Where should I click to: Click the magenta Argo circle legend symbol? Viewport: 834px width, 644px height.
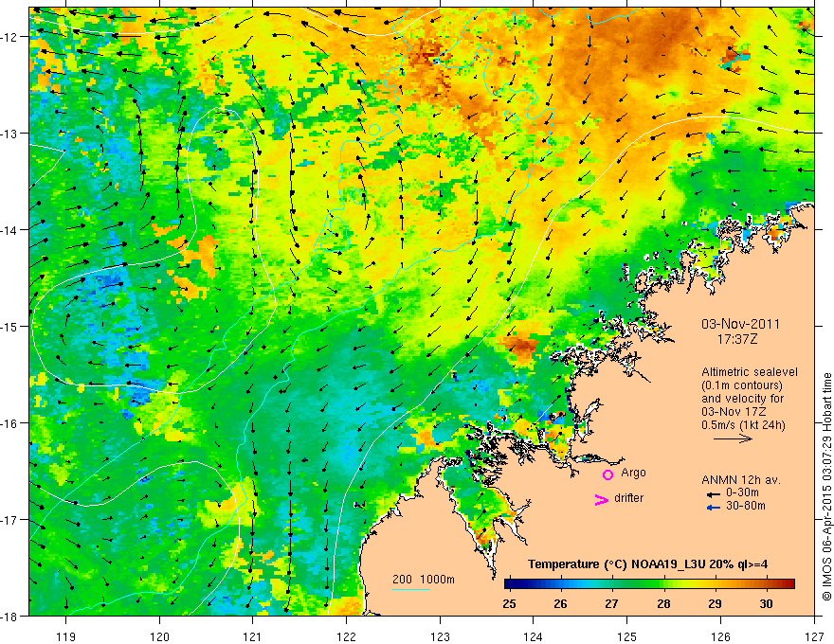click(x=607, y=474)
